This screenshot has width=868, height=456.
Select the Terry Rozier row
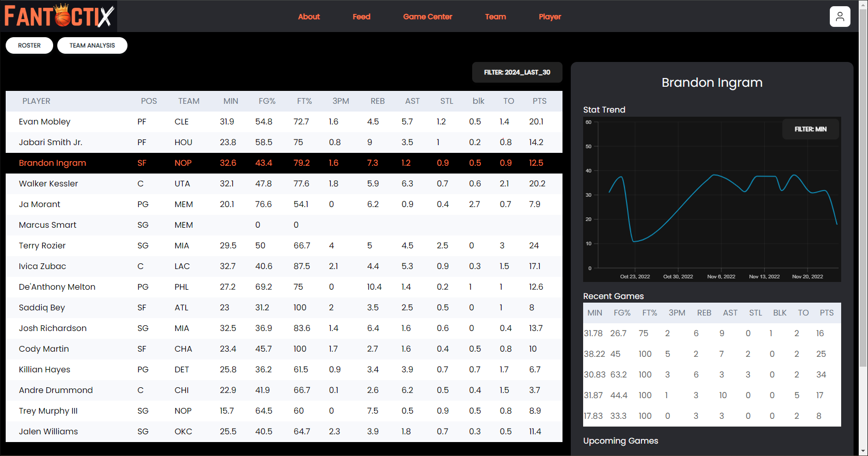[x=42, y=246]
